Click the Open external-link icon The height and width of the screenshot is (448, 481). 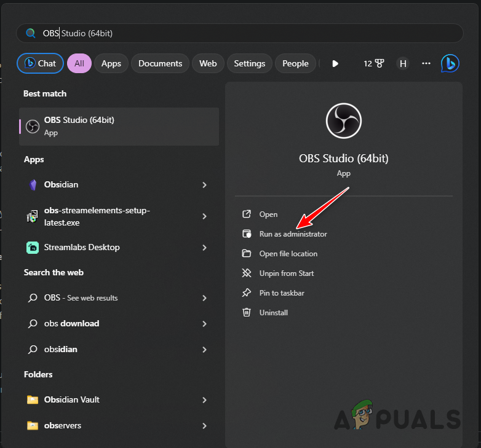pyautogui.click(x=247, y=214)
